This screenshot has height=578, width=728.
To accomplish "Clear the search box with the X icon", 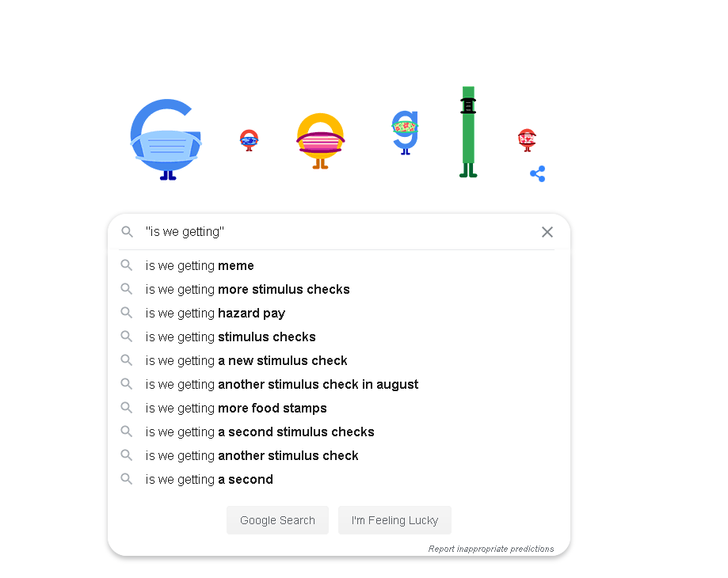I will 547,232.
